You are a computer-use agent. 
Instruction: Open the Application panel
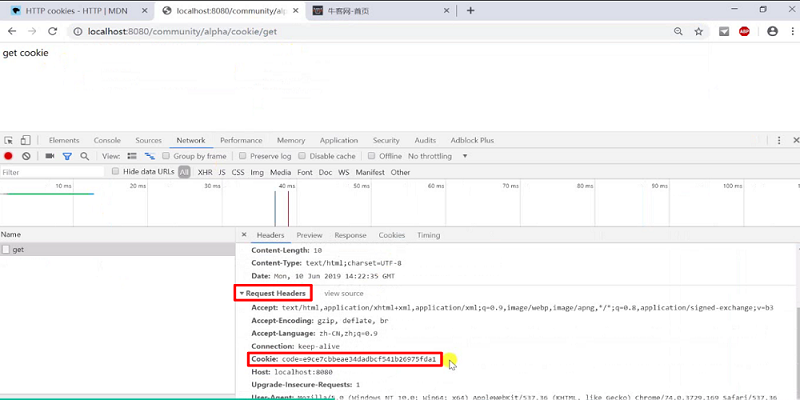coord(339,140)
